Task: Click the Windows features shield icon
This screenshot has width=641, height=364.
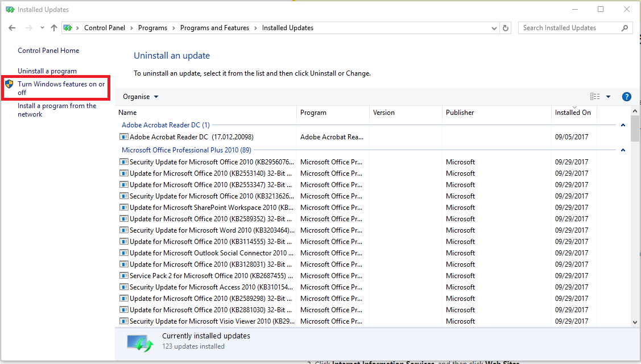Action: [9, 84]
